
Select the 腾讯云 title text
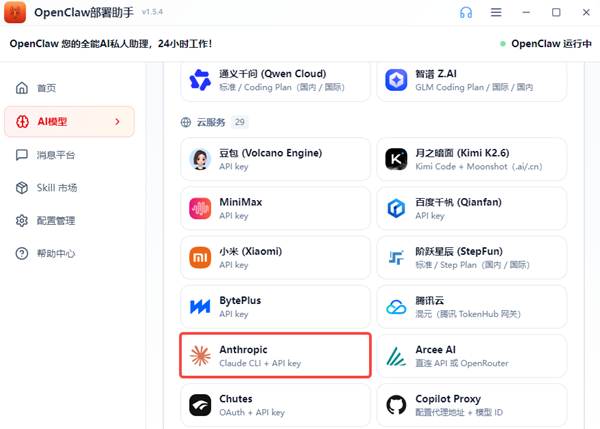tap(430, 301)
